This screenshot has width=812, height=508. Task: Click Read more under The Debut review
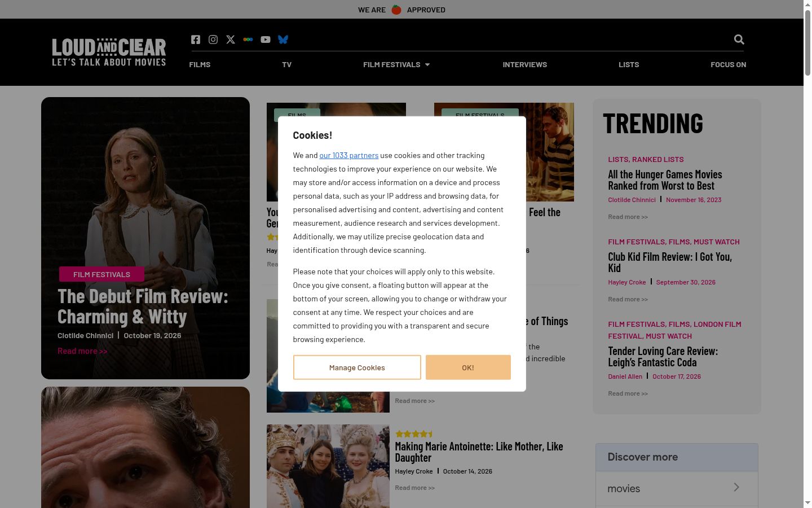pos(82,351)
